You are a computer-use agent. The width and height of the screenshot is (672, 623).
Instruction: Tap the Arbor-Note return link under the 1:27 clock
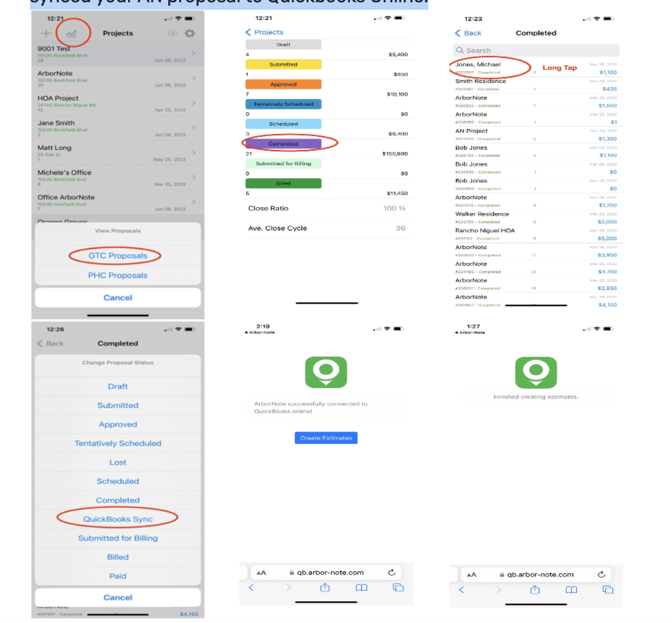click(470, 332)
